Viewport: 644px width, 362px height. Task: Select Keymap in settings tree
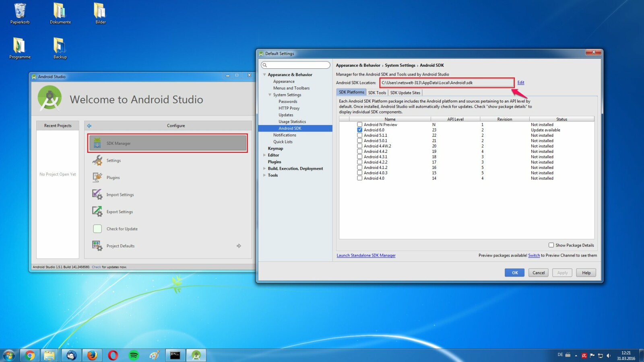click(275, 148)
